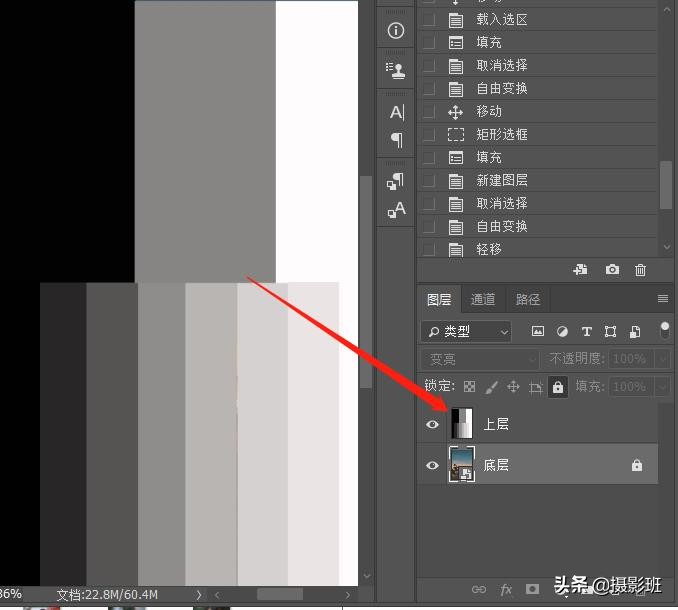This screenshot has height=610, width=678.
Task: Open 填充 fill percentage dropdown arrow
Action: tap(663, 386)
